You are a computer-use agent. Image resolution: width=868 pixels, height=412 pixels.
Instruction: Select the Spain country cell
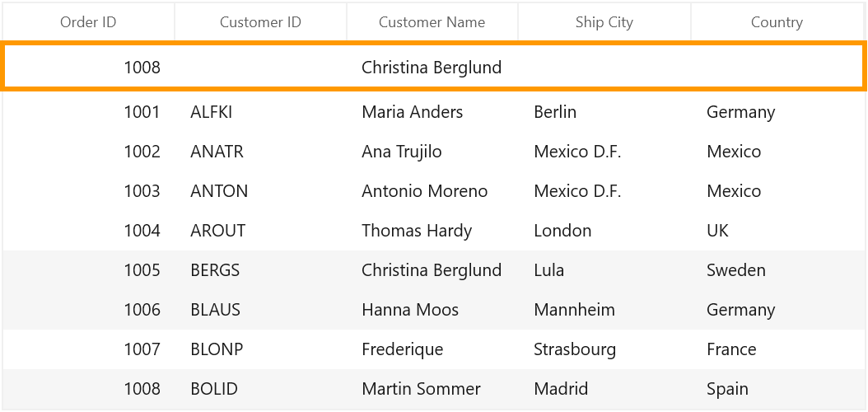pos(777,389)
